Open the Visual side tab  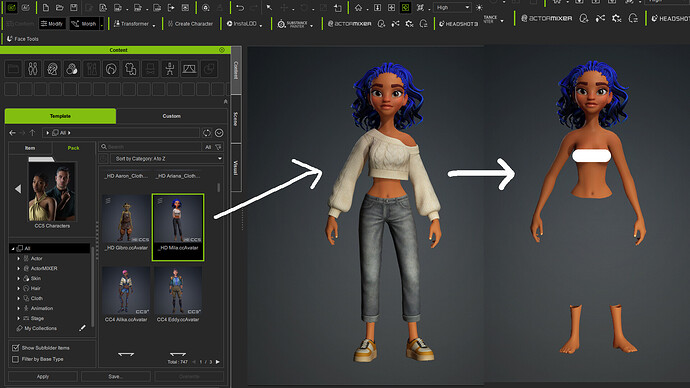[235, 167]
